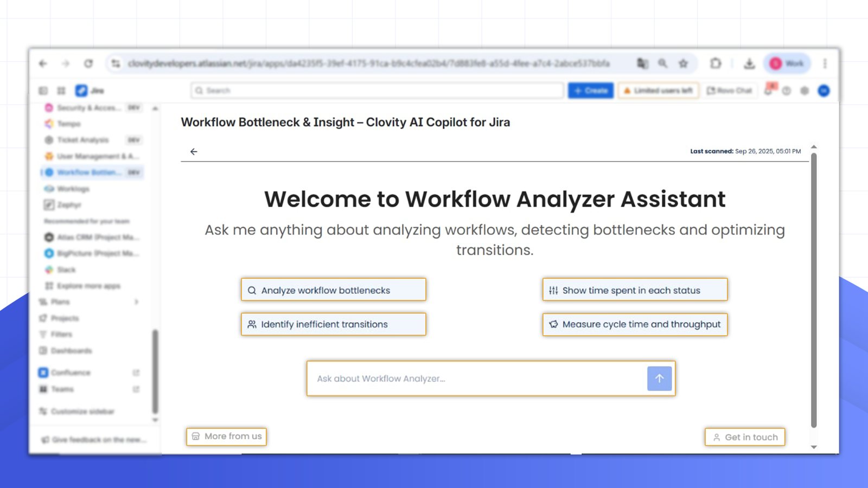Click the sidebar vertical scrollbar thumb
Viewport: 868px width, 488px height.
click(155, 371)
